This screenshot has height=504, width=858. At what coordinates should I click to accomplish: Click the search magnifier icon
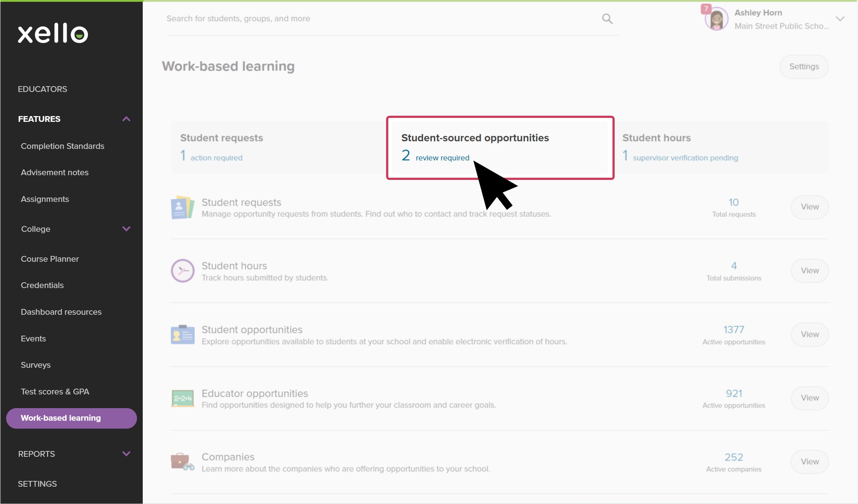[607, 19]
